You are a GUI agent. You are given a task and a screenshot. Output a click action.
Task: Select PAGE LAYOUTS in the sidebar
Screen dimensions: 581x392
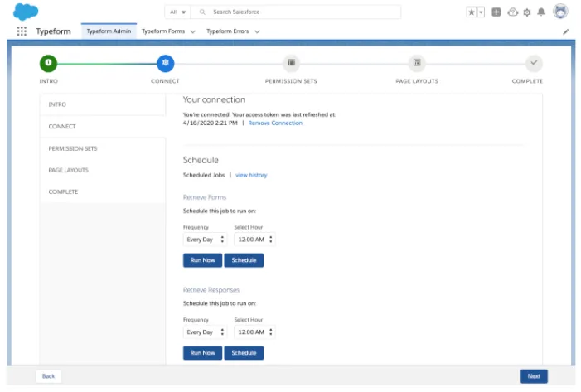click(x=103, y=170)
